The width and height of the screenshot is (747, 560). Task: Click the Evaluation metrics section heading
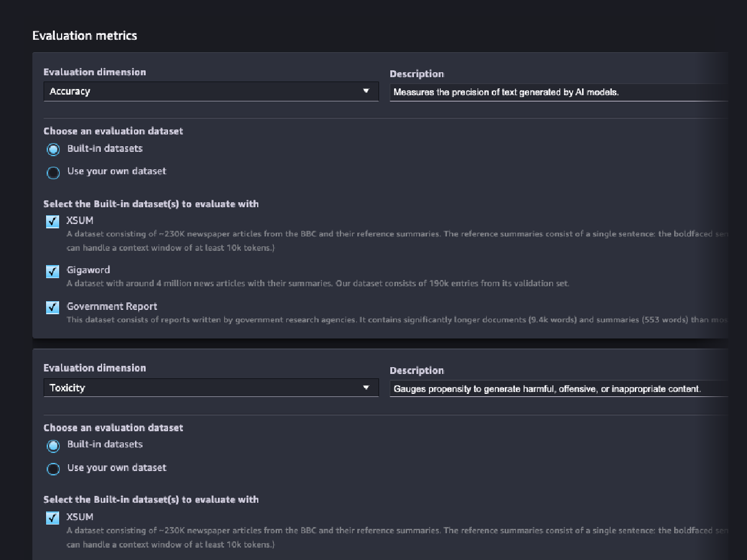[85, 35]
